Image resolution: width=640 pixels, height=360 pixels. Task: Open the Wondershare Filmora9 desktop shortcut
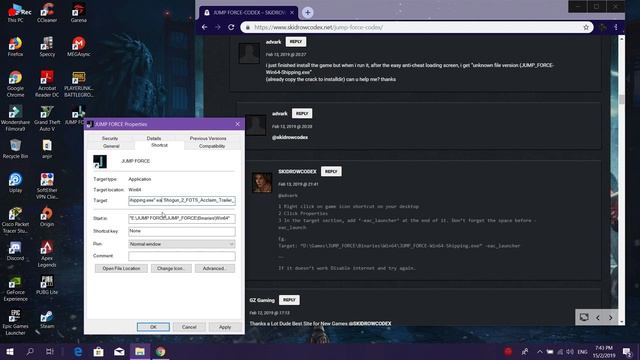(16, 118)
